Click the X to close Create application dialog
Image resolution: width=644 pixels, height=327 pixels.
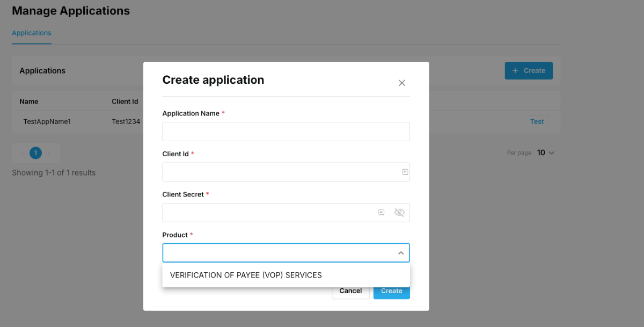point(401,83)
